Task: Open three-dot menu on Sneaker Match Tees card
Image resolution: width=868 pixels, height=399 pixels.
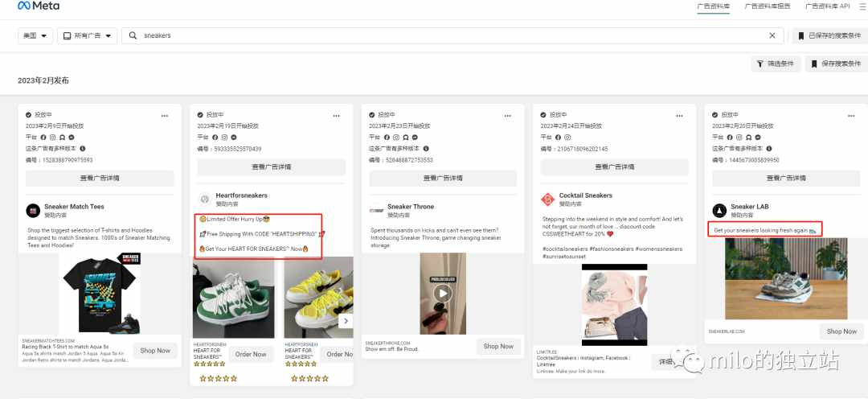Action: [x=165, y=116]
